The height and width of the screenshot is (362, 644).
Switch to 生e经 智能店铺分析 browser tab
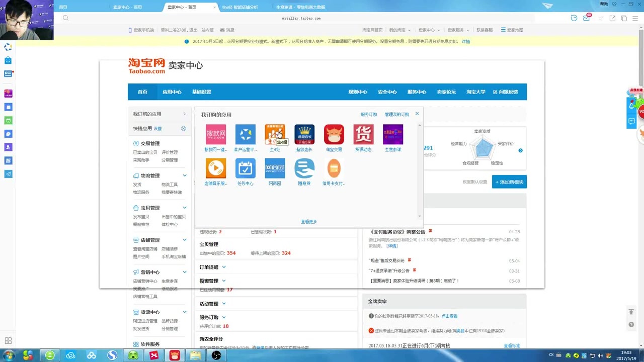240,7
